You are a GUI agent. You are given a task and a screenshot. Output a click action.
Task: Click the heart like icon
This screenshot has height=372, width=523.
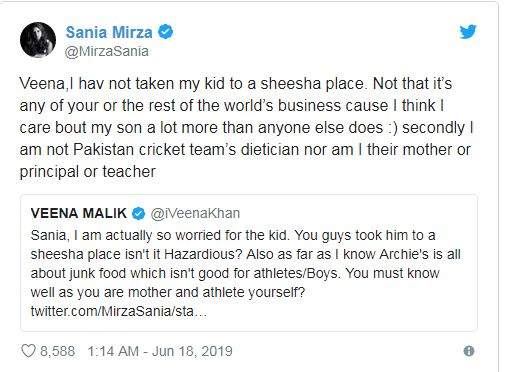[28, 351]
